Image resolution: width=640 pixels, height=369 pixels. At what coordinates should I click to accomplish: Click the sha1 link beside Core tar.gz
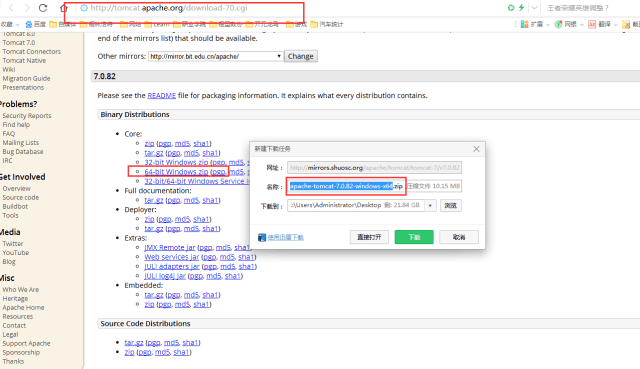210,153
